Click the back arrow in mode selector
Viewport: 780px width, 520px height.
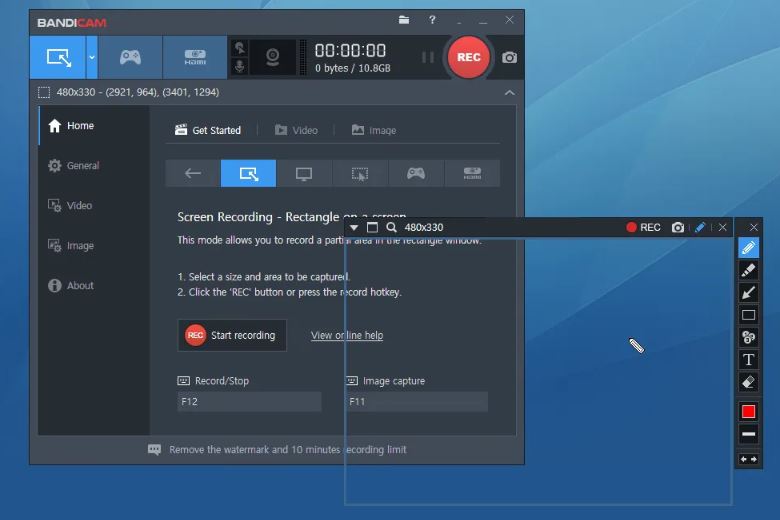tap(193, 173)
